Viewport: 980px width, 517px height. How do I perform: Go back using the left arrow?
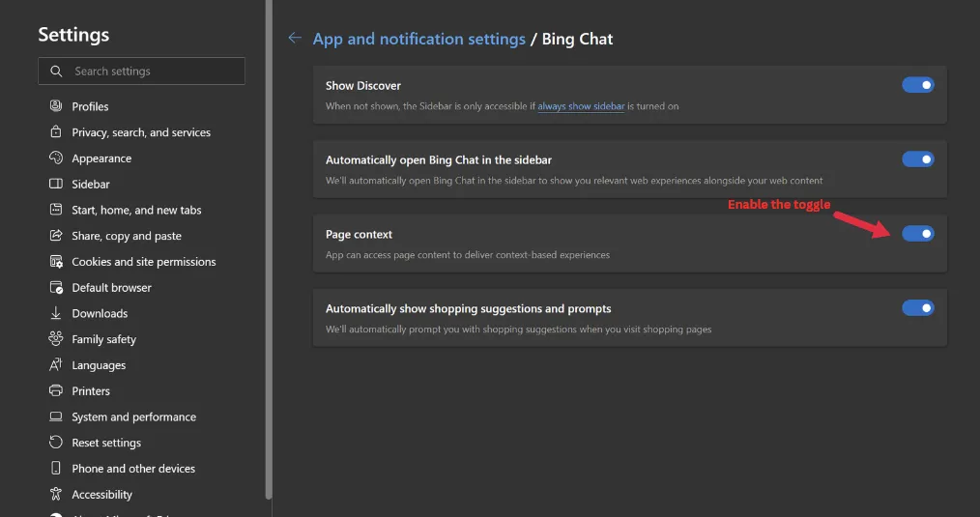point(295,38)
